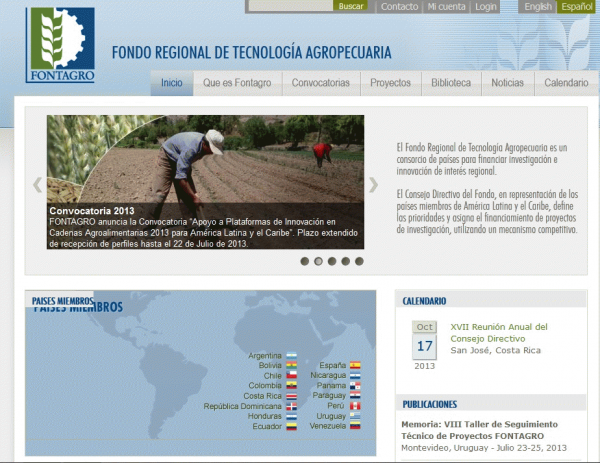Image resolution: width=600 pixels, height=463 pixels.
Task: Switch site language to English
Action: pos(538,7)
